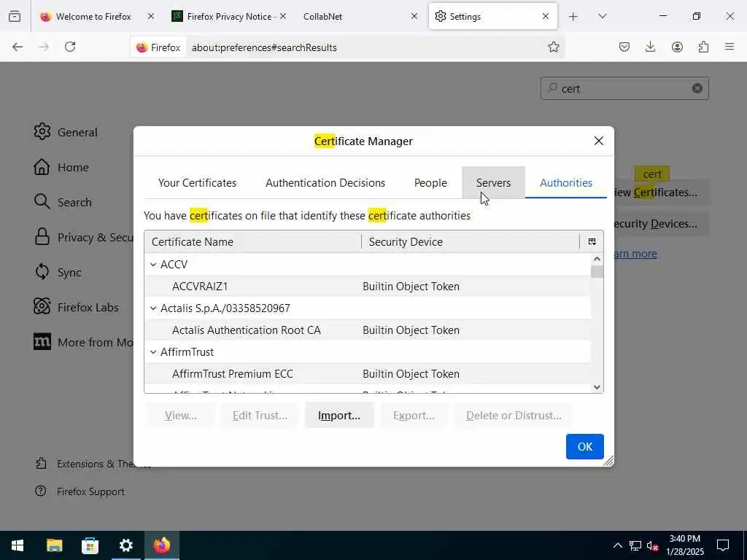Select the ACCVRAIZ1 certificate

(x=368, y=286)
